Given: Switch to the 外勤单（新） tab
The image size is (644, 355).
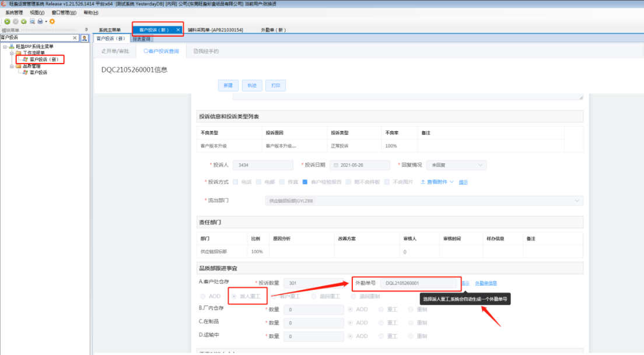Looking at the screenshot, I should pyautogui.click(x=274, y=30).
